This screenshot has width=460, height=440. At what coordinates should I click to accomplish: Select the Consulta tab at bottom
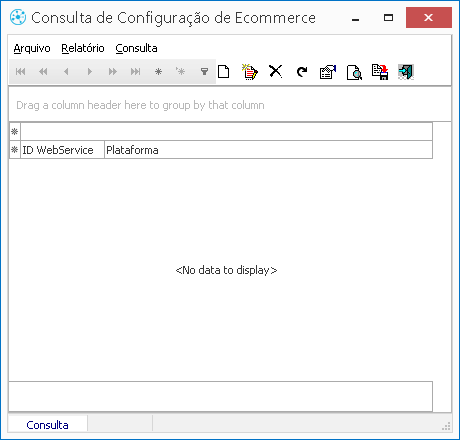coord(47,425)
